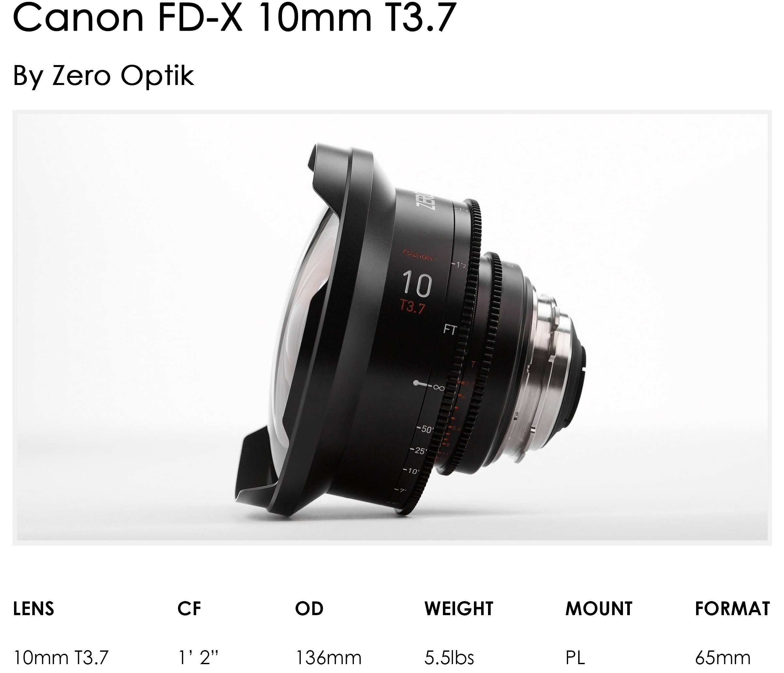784x673 pixels.
Task: Select the WEIGHT column header
Action: click(459, 609)
